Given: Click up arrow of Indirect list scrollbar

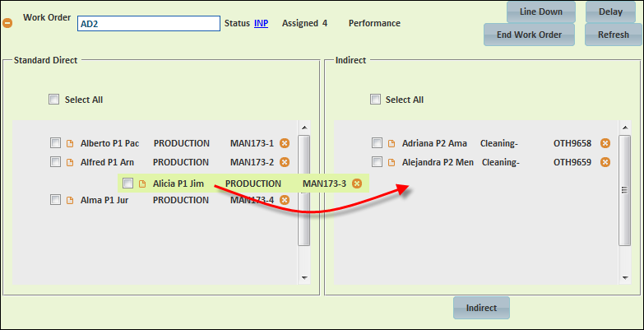Looking at the screenshot, I should (625, 128).
